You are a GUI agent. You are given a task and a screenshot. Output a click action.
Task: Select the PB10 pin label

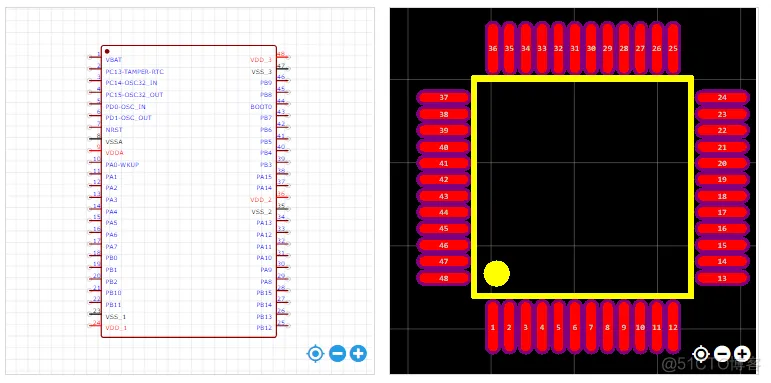point(114,293)
